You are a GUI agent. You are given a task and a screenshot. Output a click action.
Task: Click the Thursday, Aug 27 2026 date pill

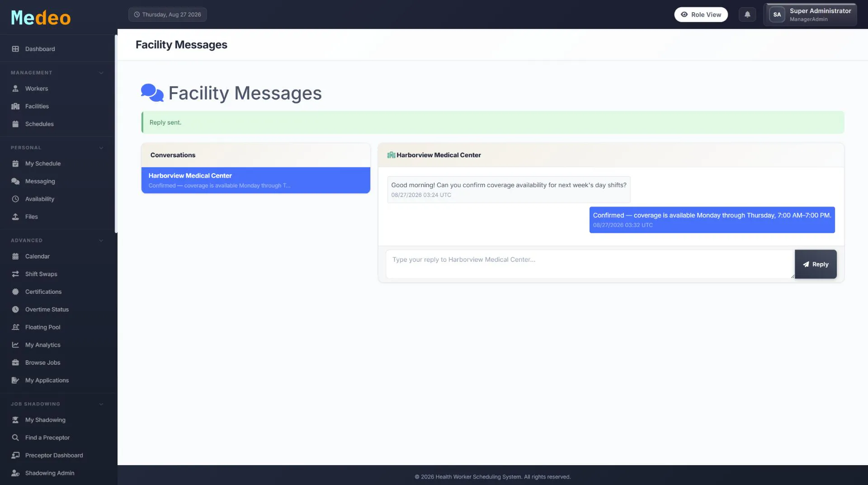[168, 14]
